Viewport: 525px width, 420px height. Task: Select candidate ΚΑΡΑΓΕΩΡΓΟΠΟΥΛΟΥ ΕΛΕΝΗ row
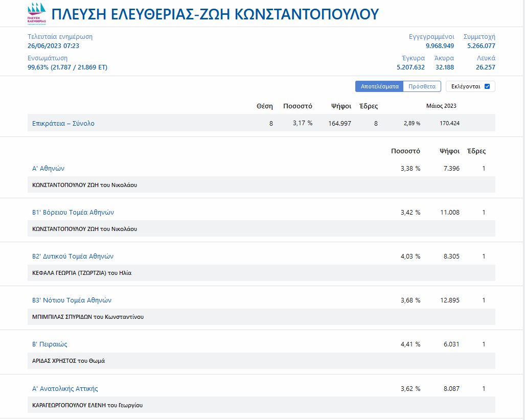[87, 405]
